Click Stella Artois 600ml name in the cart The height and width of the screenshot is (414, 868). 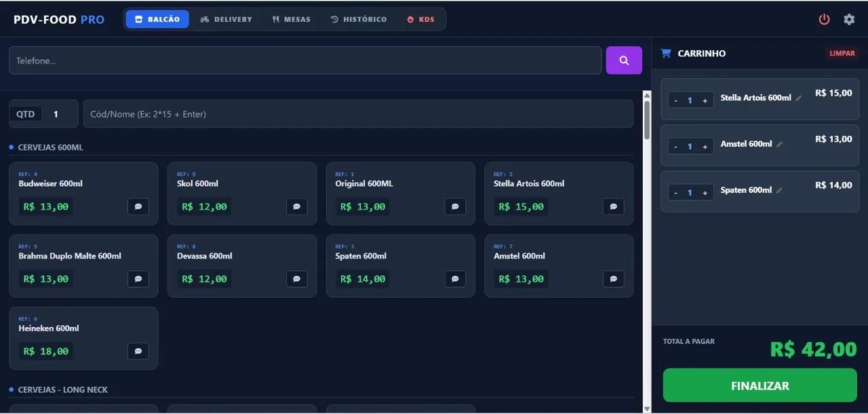(755, 98)
